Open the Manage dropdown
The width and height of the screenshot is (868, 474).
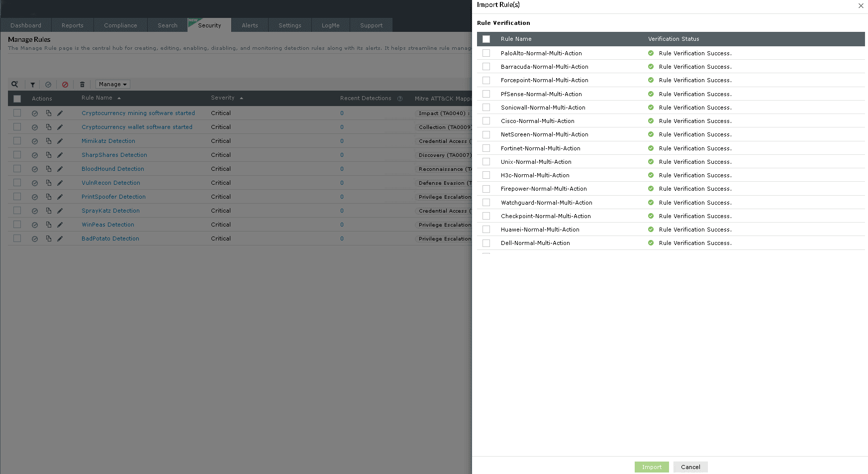tap(112, 84)
